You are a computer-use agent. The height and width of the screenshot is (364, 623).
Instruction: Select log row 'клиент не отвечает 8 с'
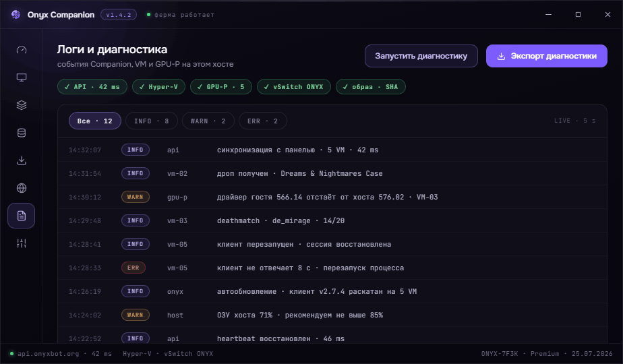[332, 268]
